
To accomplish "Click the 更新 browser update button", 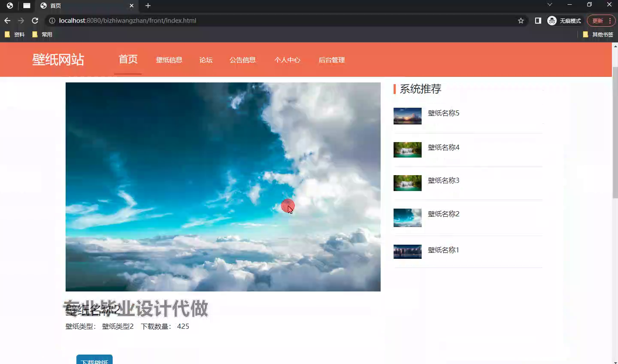I will pyautogui.click(x=601, y=21).
